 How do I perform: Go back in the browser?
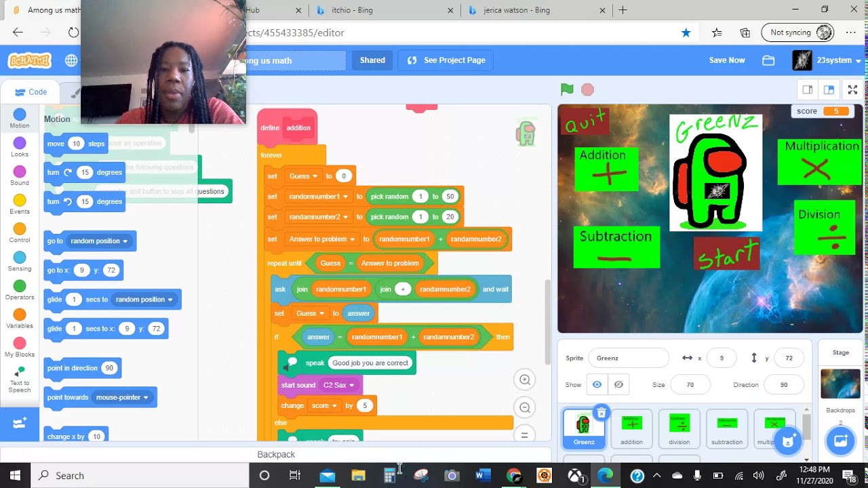(x=18, y=33)
